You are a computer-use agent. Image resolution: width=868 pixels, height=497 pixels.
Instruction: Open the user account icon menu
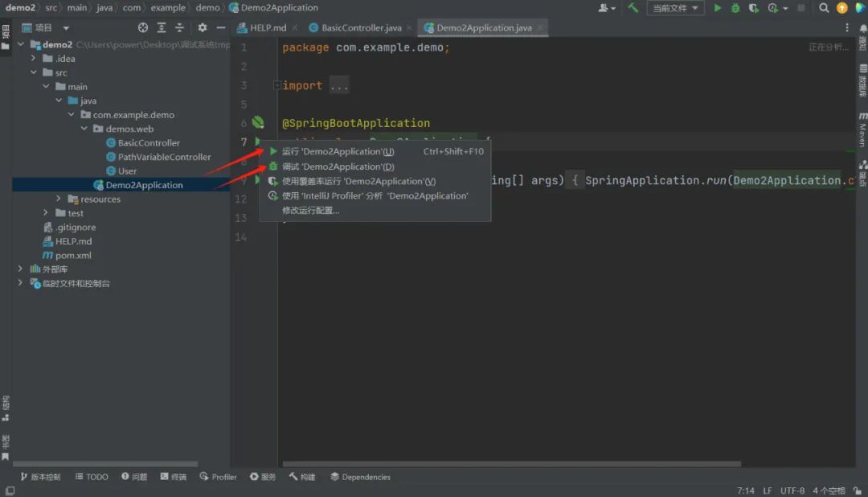606,8
